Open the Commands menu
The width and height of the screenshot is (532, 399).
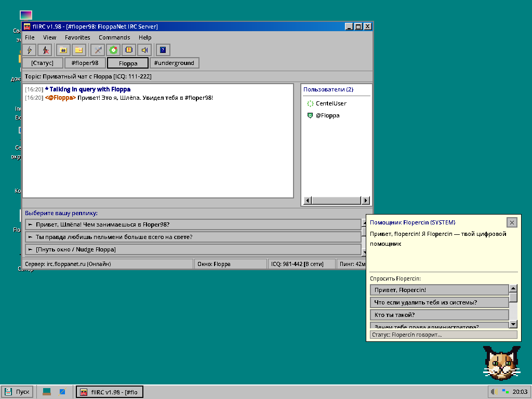114,37
